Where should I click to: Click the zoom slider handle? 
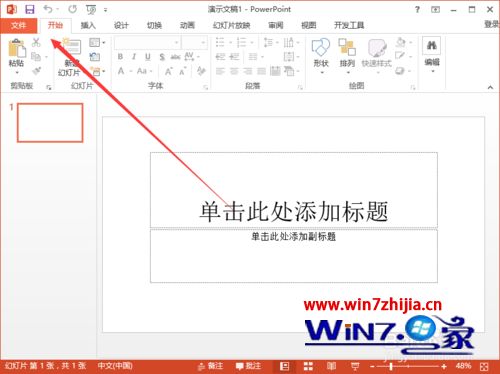391,367
